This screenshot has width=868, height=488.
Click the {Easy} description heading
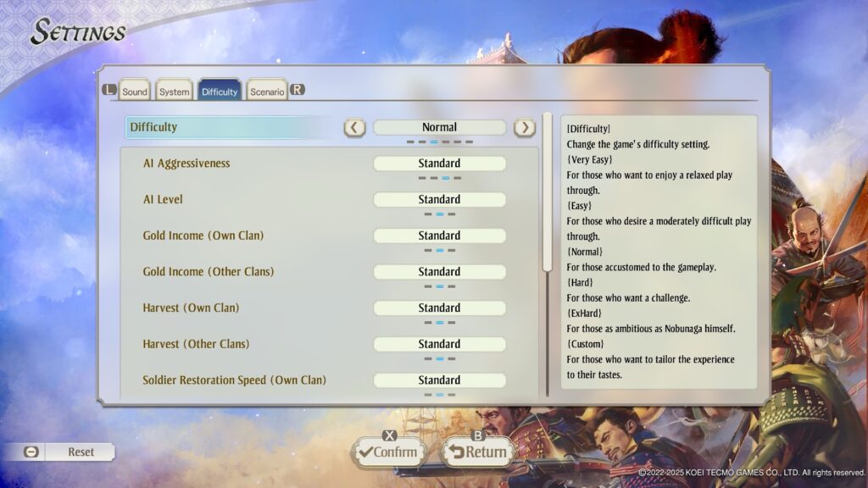tap(579, 206)
